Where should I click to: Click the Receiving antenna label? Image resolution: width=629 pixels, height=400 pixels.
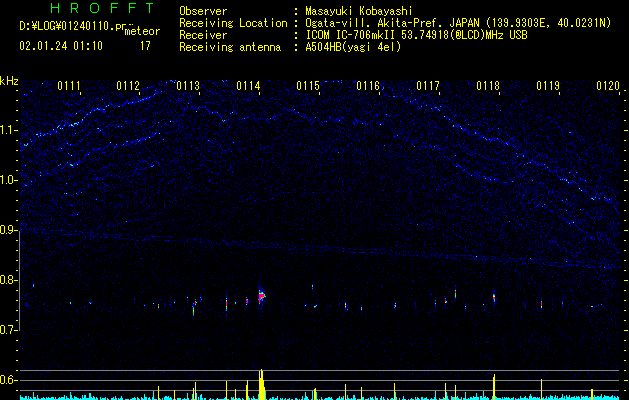pos(230,47)
